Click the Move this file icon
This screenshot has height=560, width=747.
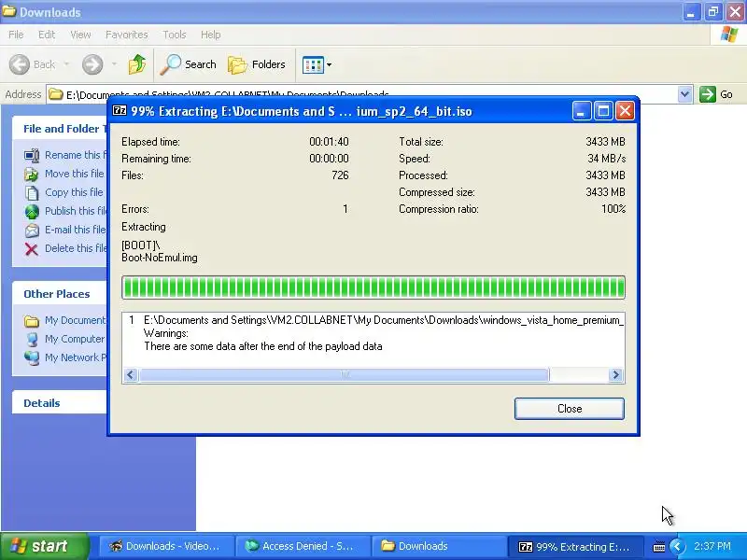32,174
